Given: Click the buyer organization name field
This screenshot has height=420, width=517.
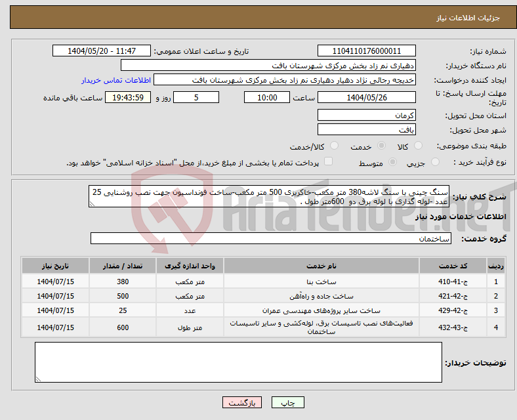Looking at the screenshot, I should (268, 65).
